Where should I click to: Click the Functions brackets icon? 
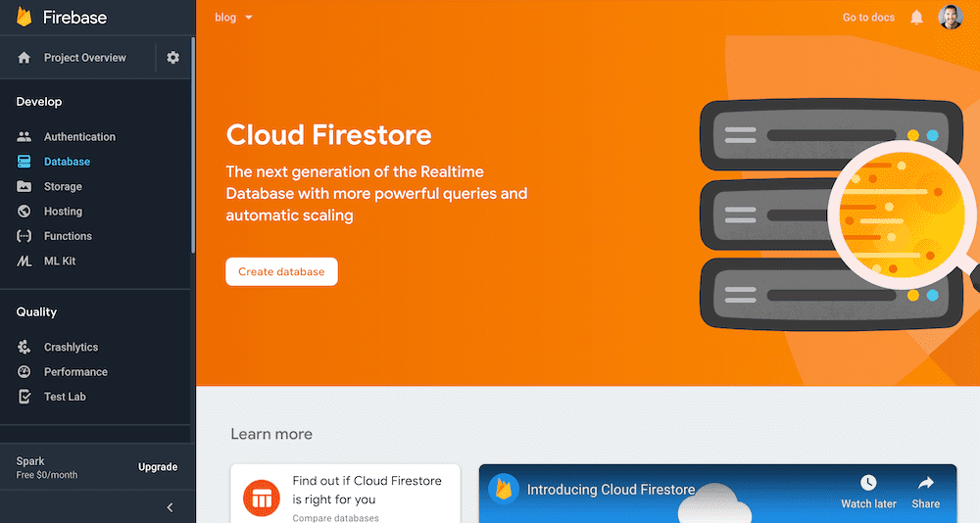point(24,236)
